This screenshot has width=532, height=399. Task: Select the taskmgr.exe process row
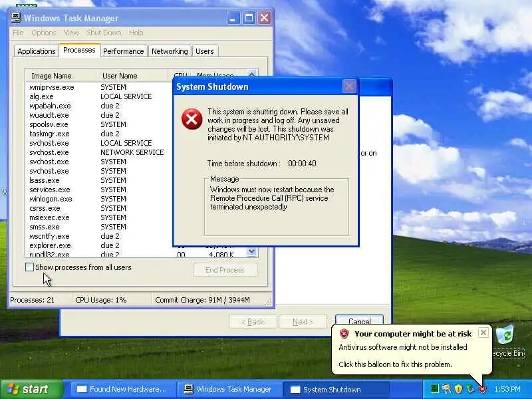98,134
